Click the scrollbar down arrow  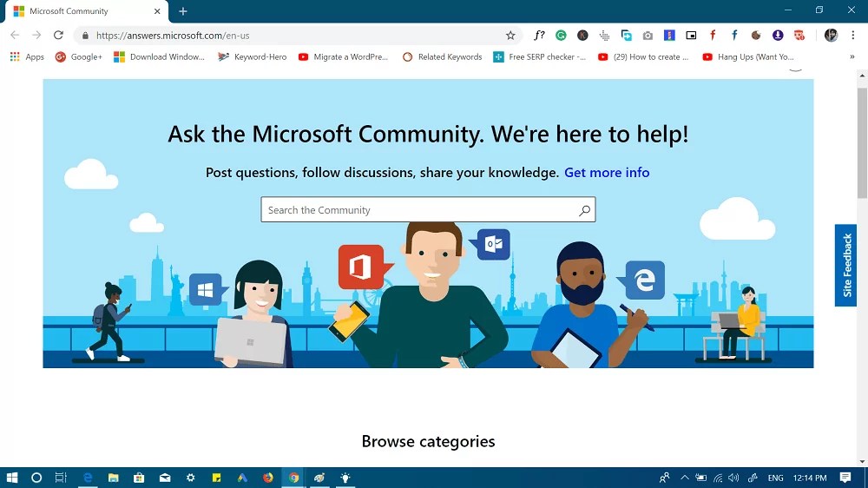863,461
